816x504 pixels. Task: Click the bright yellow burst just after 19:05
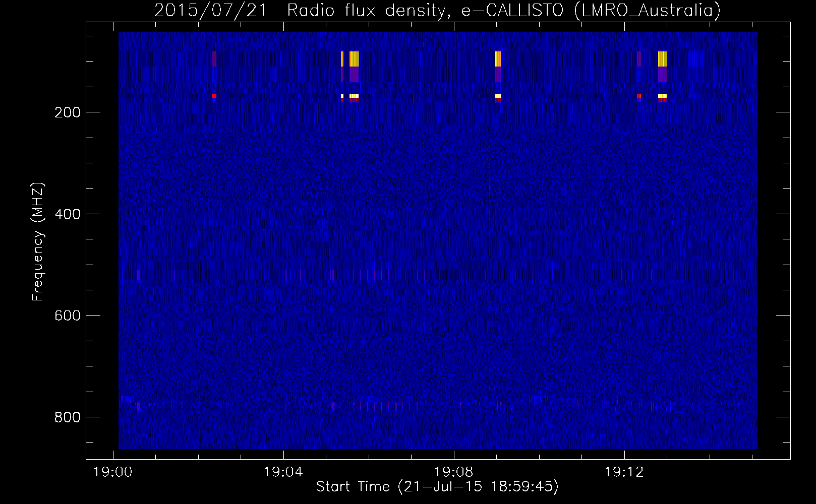(x=354, y=59)
